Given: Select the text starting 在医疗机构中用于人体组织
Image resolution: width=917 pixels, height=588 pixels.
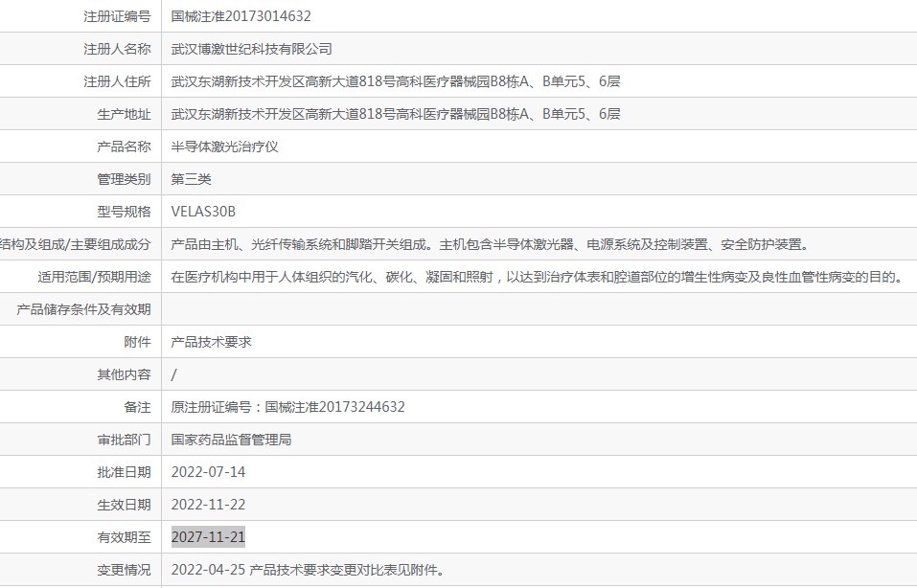Looking at the screenshot, I should [537, 277].
